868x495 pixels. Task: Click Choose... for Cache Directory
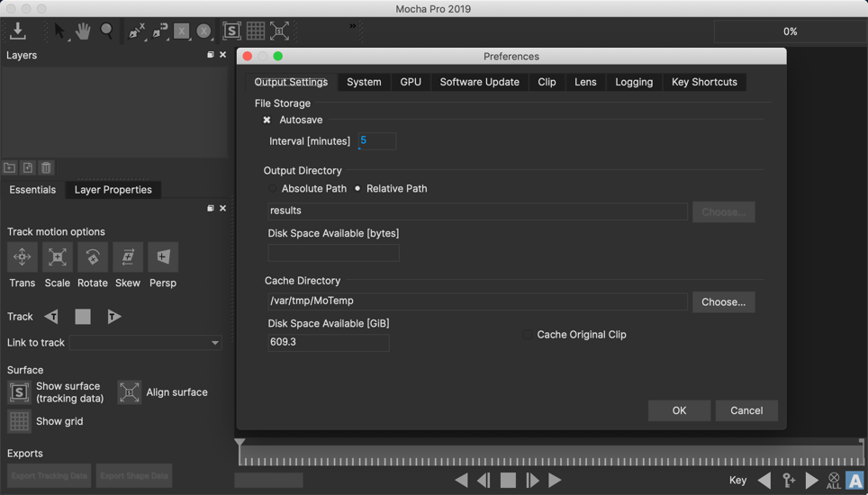tap(724, 302)
